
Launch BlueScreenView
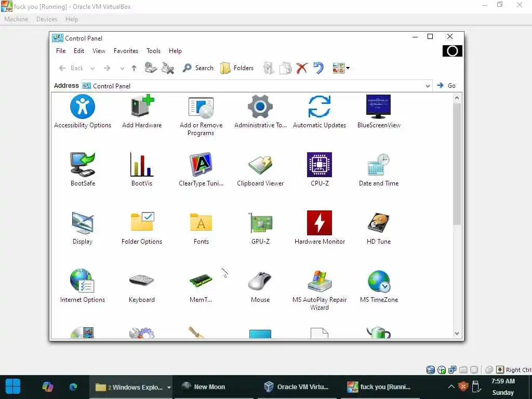[x=379, y=112]
